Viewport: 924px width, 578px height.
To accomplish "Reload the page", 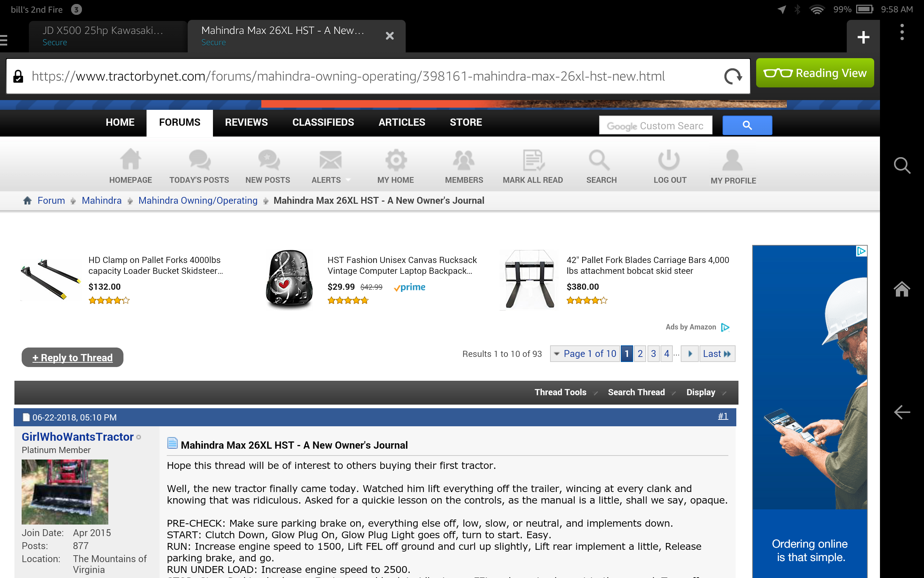I will 733,76.
